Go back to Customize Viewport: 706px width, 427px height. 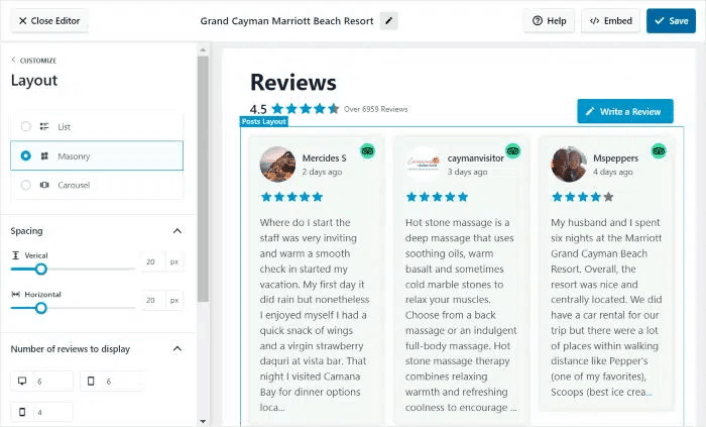pos(34,60)
